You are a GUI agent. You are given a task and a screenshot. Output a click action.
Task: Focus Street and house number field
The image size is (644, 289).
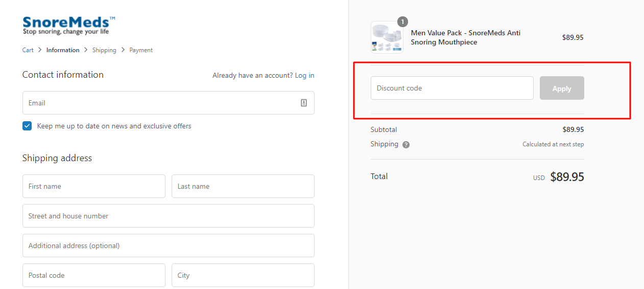169,216
